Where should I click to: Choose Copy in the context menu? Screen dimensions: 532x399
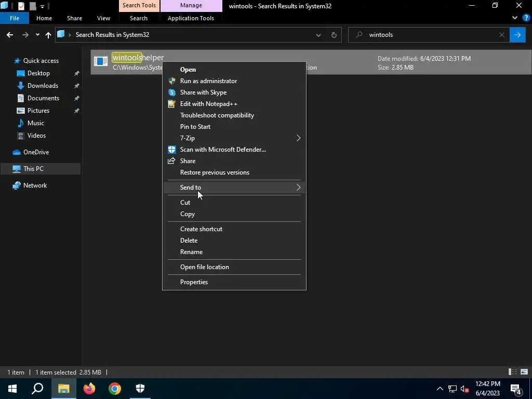tap(234, 214)
